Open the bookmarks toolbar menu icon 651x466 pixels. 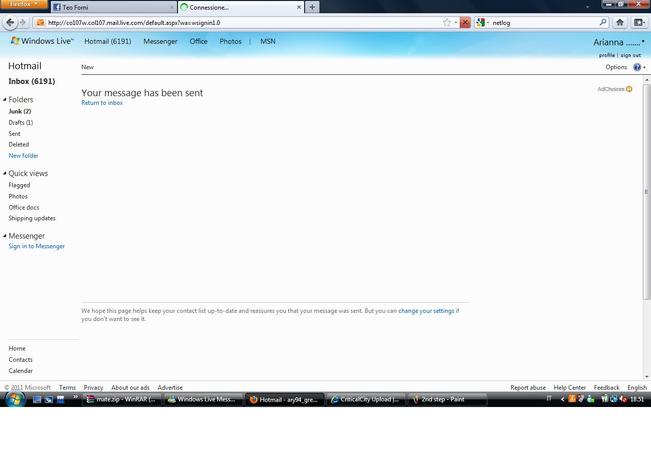point(639,22)
